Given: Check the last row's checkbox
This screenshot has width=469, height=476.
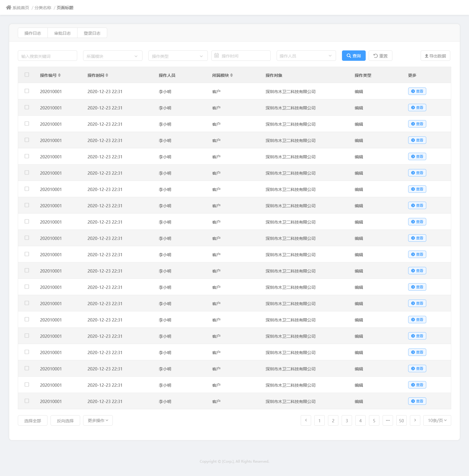Looking at the screenshot, I should coord(27,401).
